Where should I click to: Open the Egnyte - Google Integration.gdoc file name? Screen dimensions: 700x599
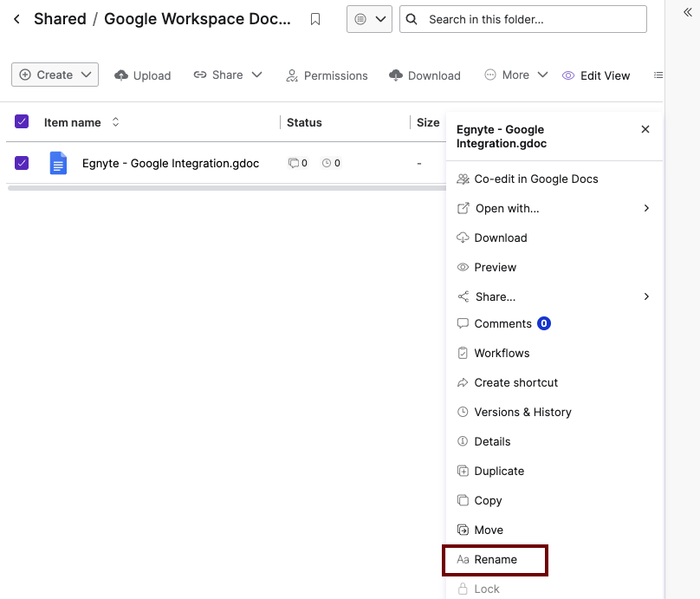point(171,164)
